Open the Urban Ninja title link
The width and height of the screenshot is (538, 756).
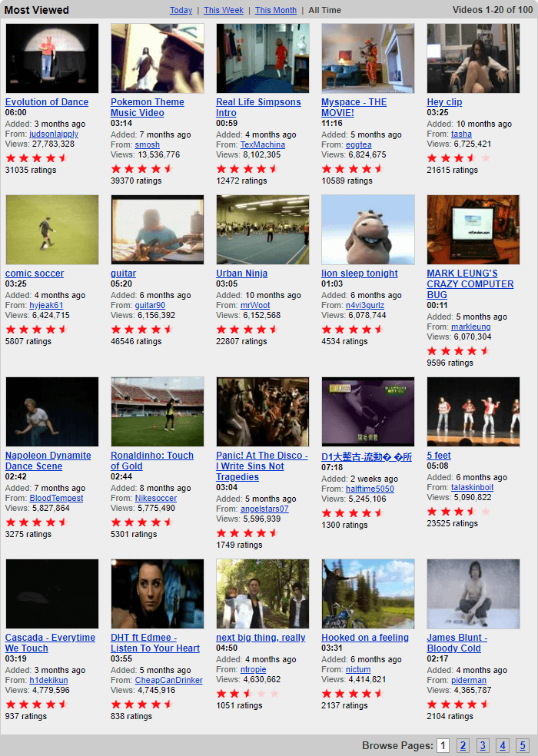pyautogui.click(x=242, y=274)
